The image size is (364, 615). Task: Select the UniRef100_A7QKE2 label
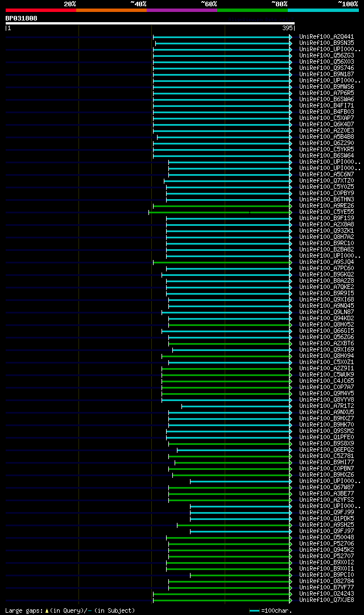coord(326,287)
